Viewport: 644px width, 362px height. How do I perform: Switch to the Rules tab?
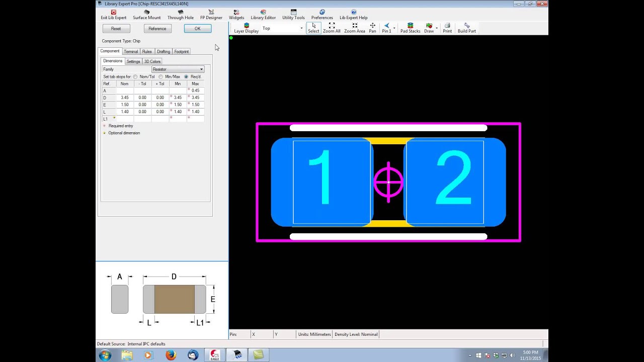pyautogui.click(x=147, y=52)
